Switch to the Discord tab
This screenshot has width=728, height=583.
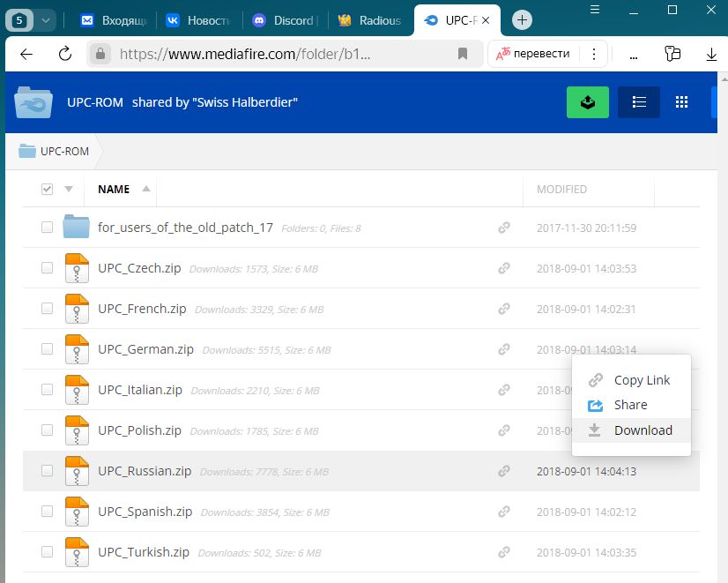point(285,20)
